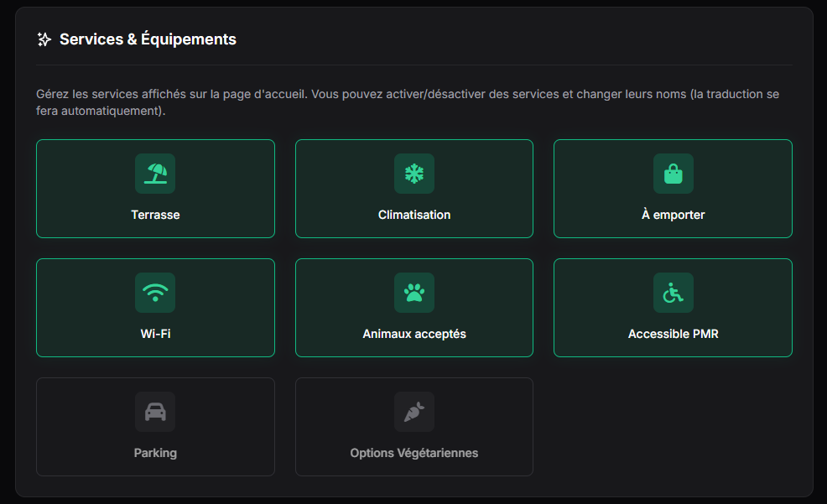Turn off service via Climatisation label
This screenshot has height=504, width=827.
pos(414,215)
